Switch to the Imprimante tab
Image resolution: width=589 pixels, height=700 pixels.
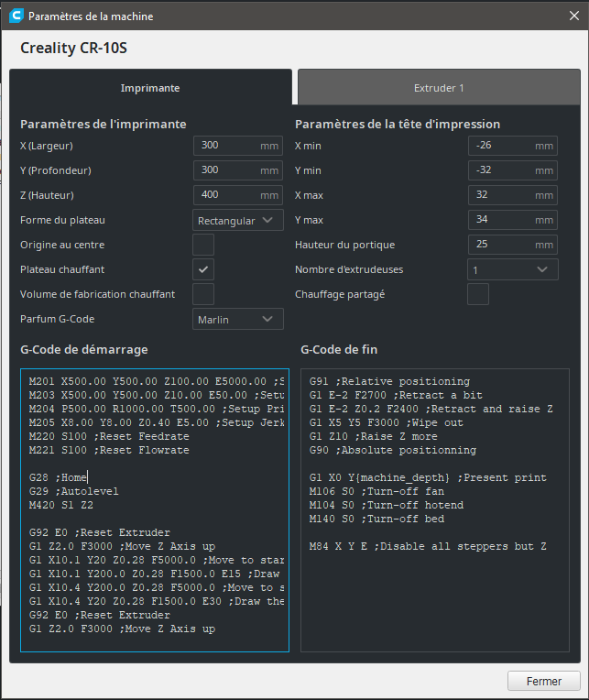(150, 87)
